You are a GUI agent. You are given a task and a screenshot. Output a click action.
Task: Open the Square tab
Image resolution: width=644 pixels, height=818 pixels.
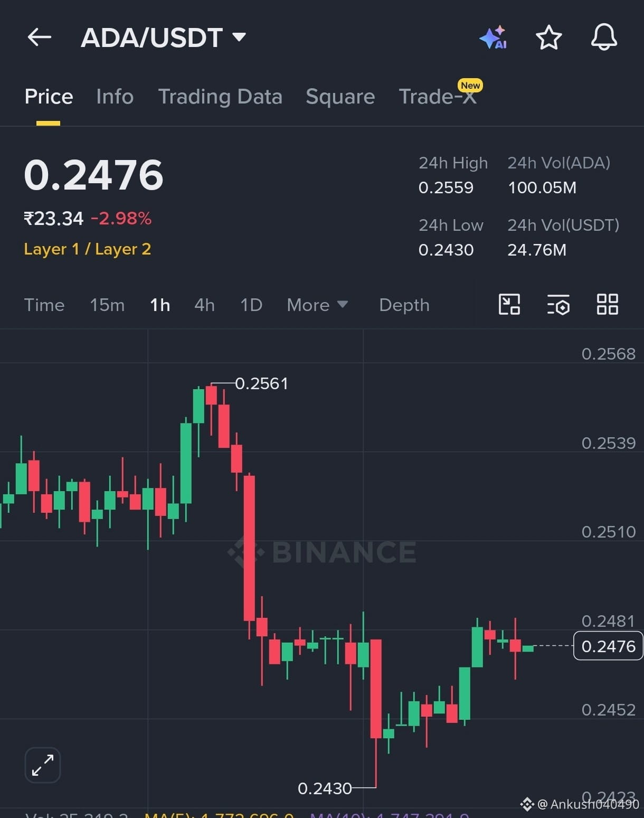340,97
